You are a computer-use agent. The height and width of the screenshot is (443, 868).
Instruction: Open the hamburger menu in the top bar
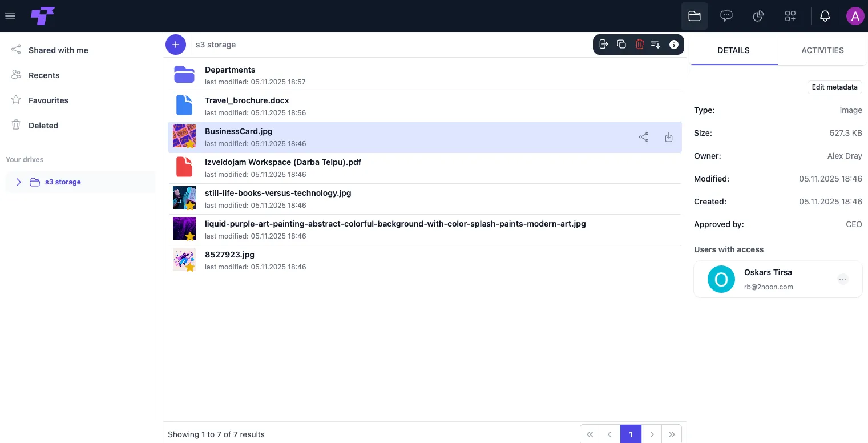[x=10, y=16]
